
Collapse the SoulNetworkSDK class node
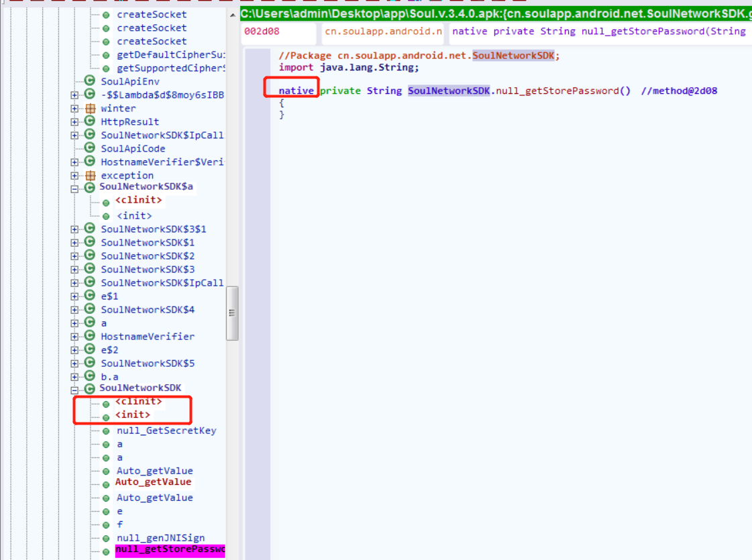(x=74, y=390)
